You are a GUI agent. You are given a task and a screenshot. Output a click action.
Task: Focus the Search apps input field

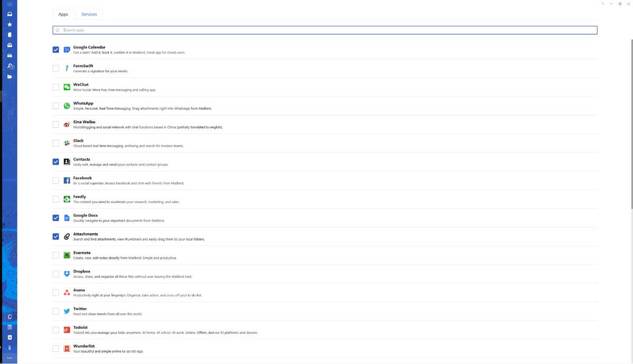(325, 30)
